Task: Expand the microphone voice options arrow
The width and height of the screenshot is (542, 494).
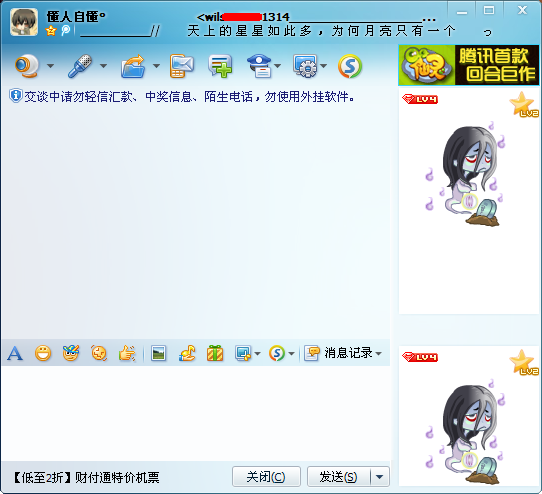Action: click(x=103, y=66)
